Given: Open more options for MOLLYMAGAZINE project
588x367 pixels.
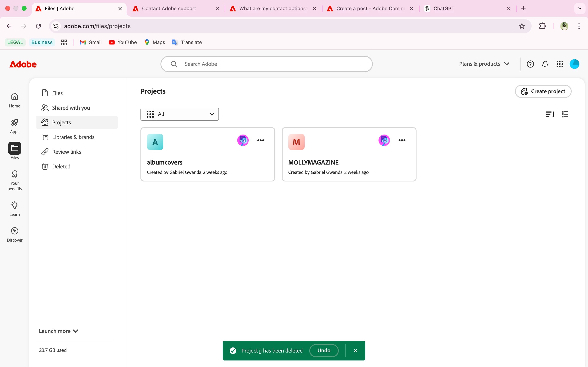Looking at the screenshot, I should point(402,140).
